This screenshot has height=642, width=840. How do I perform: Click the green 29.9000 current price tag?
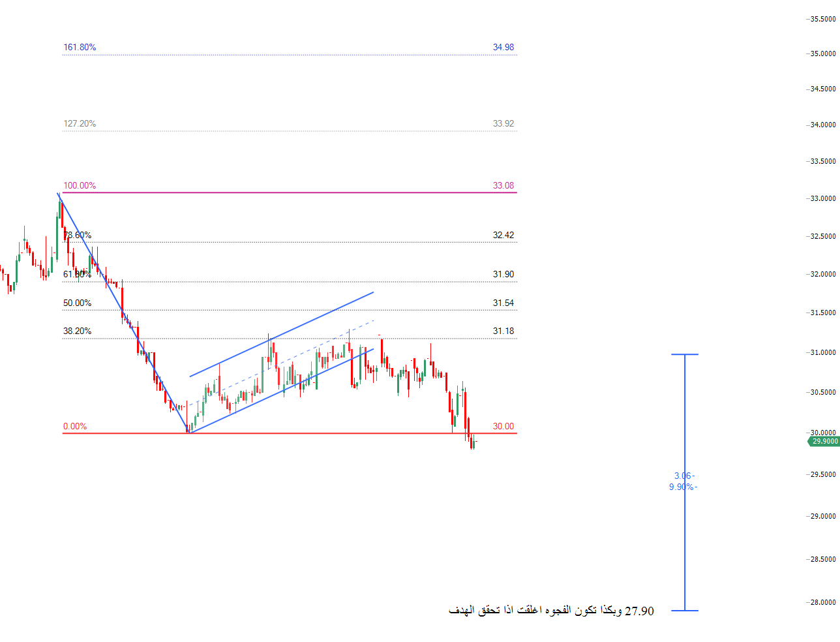[824, 442]
